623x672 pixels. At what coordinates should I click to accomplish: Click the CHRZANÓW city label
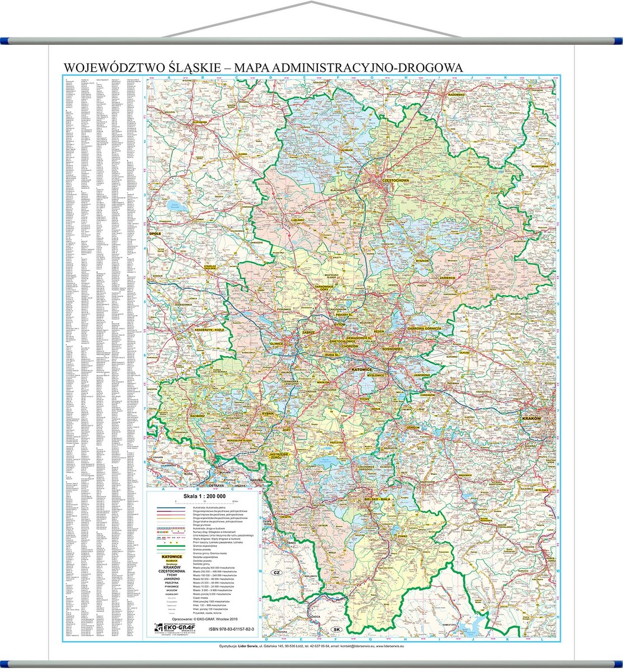coord(427,394)
